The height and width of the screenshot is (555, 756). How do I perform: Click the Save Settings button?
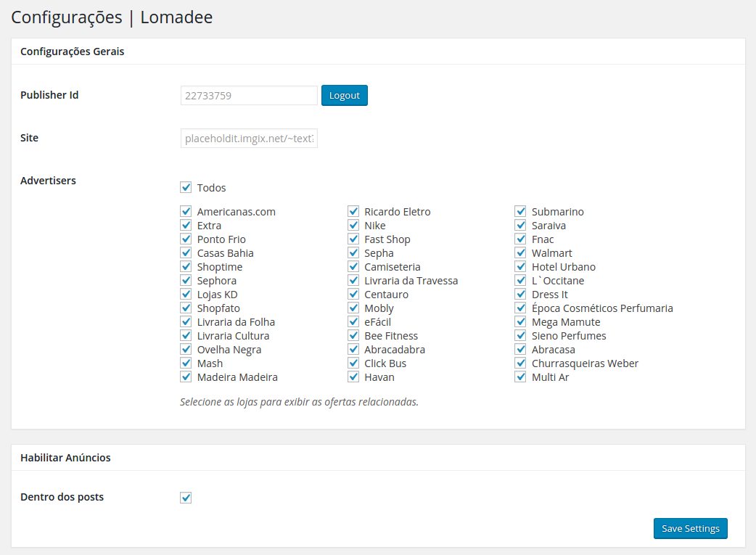click(690, 529)
